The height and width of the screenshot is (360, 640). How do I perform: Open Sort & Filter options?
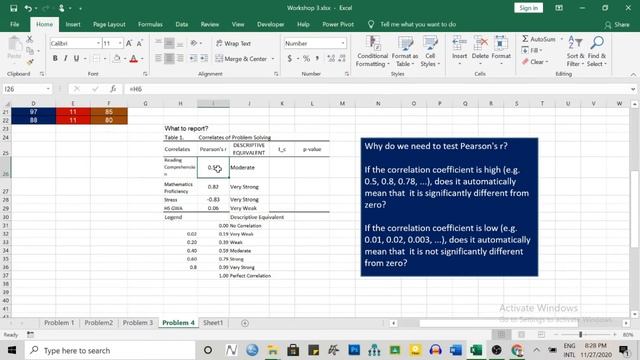click(575, 51)
